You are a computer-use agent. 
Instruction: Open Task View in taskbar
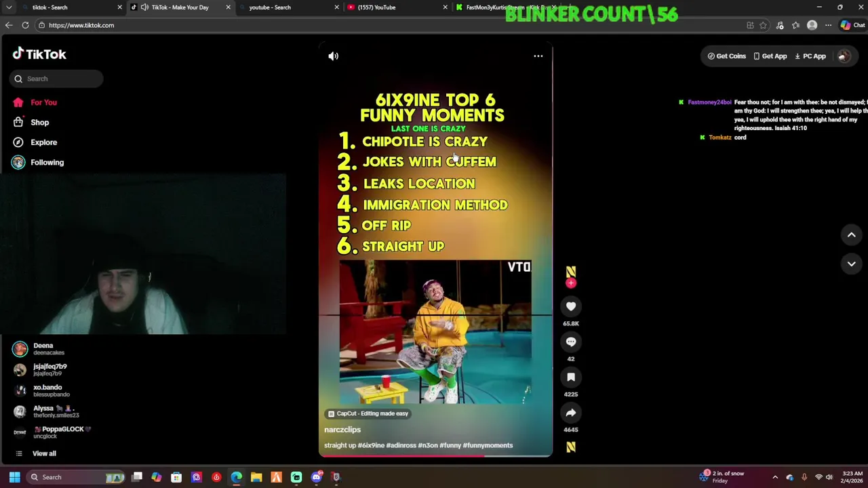pyautogui.click(x=137, y=477)
